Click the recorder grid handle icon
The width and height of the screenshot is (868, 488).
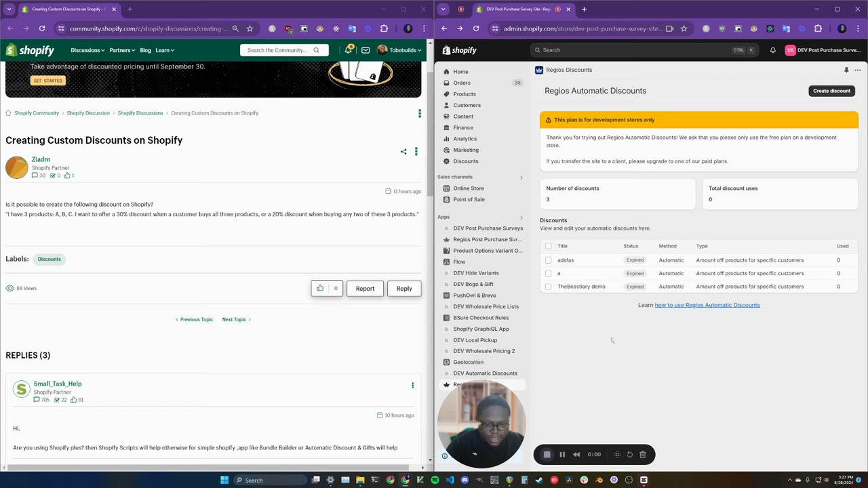616,455
